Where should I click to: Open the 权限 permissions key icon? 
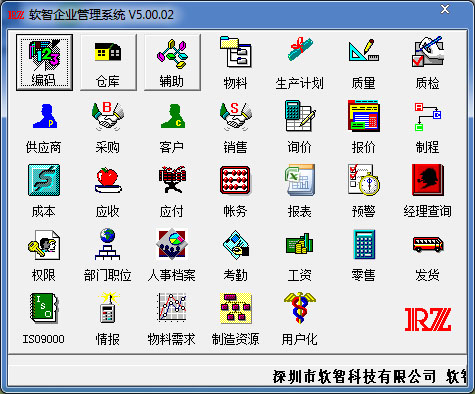point(44,255)
